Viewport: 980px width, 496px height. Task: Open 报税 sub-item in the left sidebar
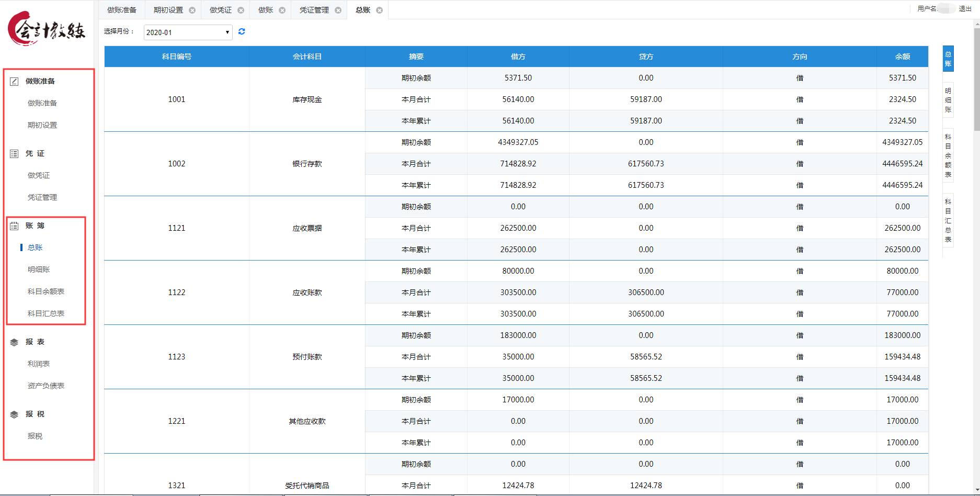click(35, 436)
